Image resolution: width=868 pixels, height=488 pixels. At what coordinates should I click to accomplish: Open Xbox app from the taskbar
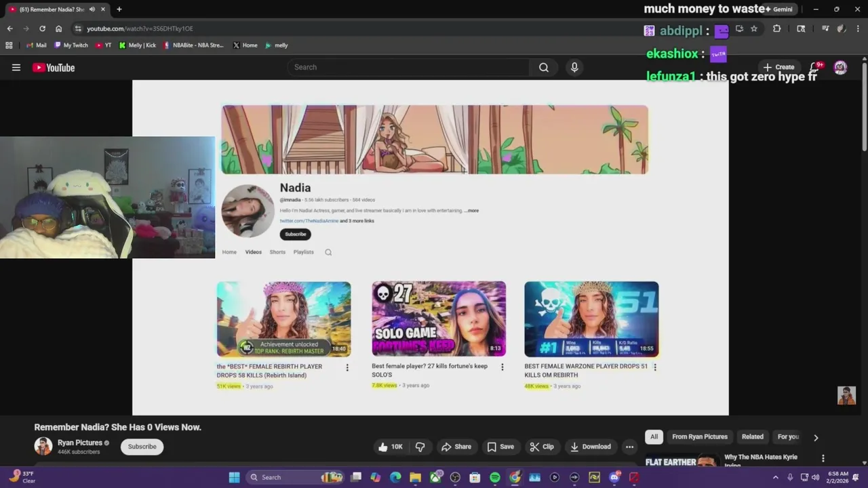point(435,477)
